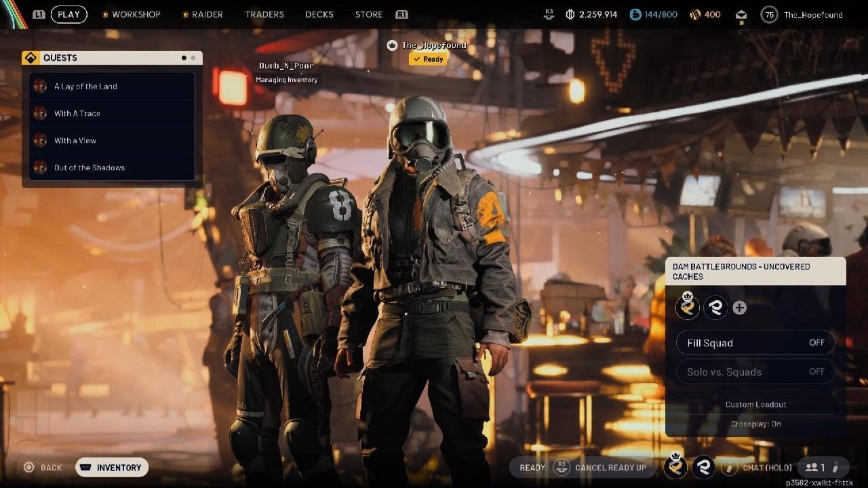
Task: Open CHAT (HOLD)
Action: tap(766, 468)
